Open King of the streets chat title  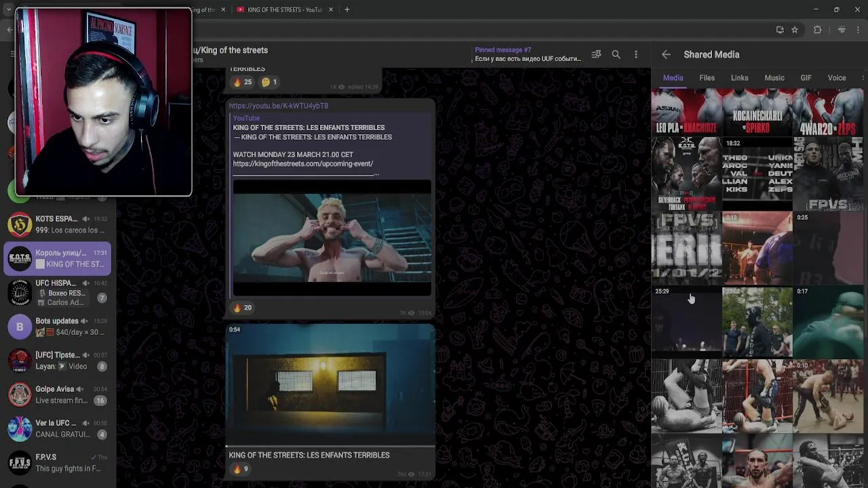pos(231,50)
